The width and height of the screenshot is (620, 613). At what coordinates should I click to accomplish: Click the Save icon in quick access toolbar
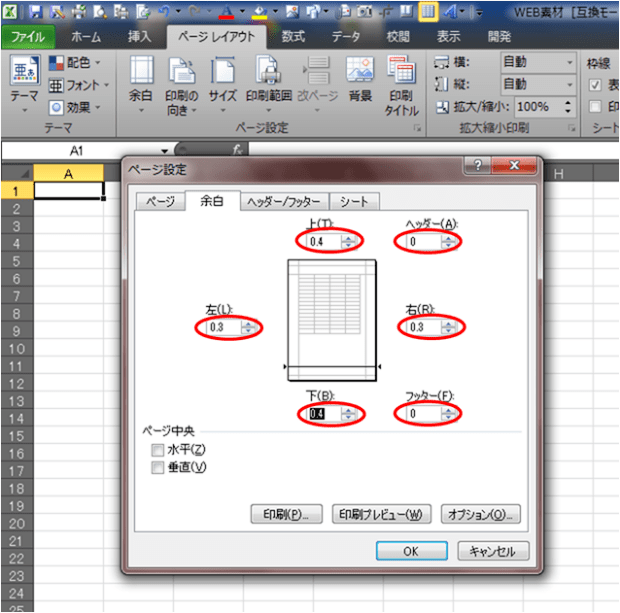click(x=36, y=12)
